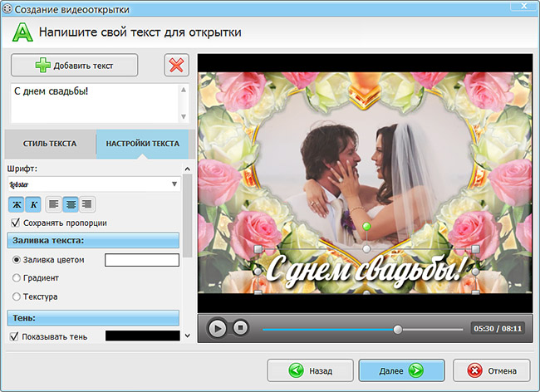Delete text with the red X button
540x392 pixels.
pyautogui.click(x=176, y=65)
